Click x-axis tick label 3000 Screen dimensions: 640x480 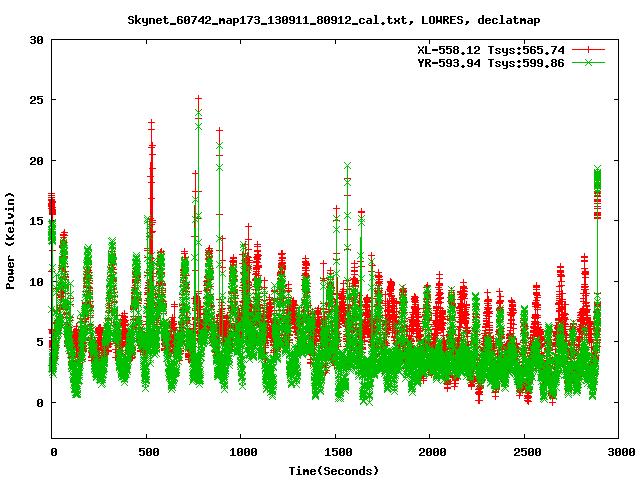tap(621, 452)
